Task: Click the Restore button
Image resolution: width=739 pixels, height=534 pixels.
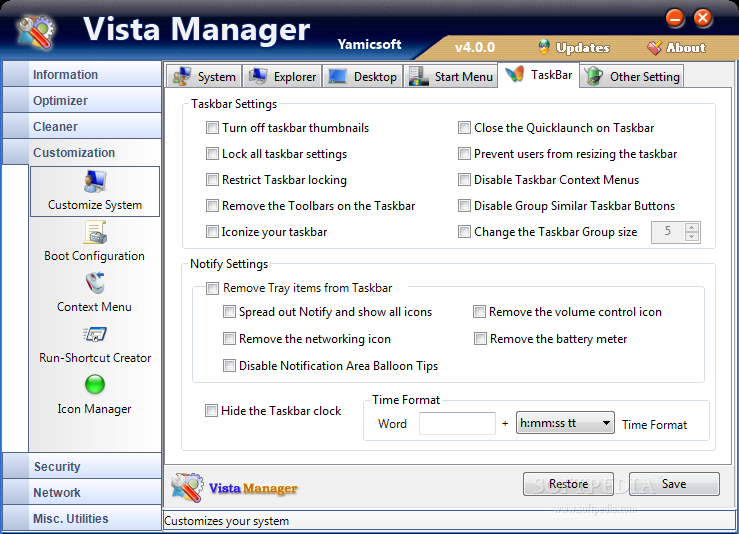Action: pos(568,484)
